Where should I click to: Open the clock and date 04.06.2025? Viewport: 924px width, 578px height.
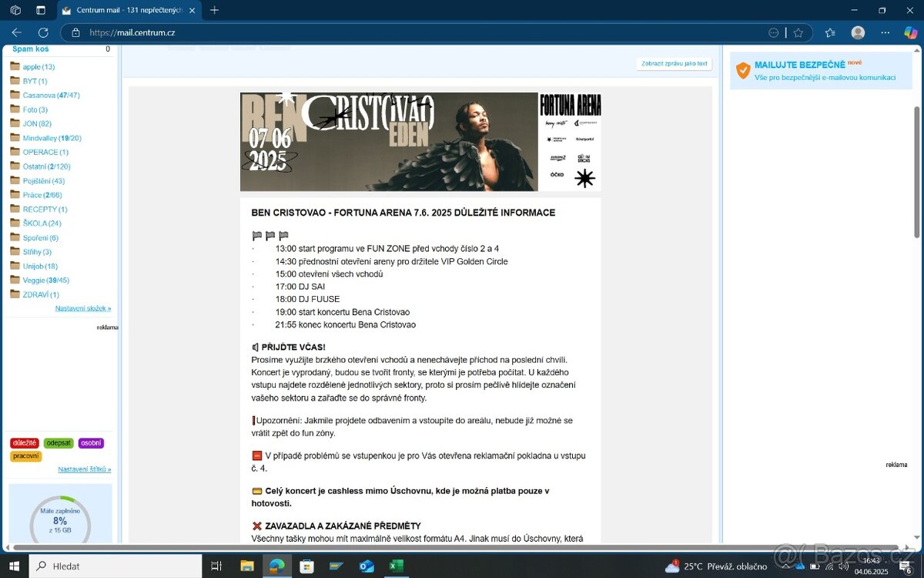pyautogui.click(x=872, y=566)
